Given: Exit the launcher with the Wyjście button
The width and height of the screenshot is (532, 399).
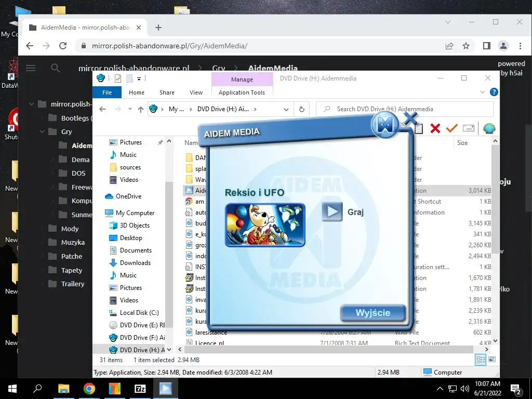Looking at the screenshot, I should (373, 313).
